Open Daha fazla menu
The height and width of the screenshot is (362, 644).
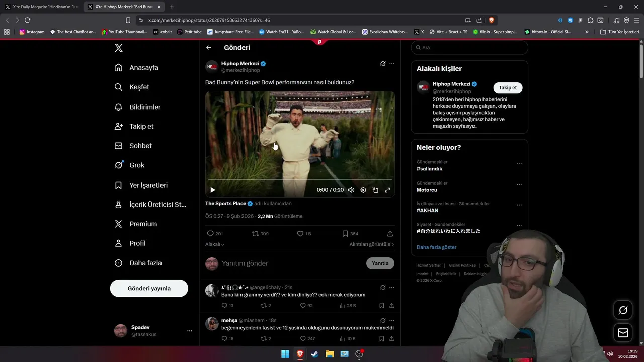pos(138,263)
